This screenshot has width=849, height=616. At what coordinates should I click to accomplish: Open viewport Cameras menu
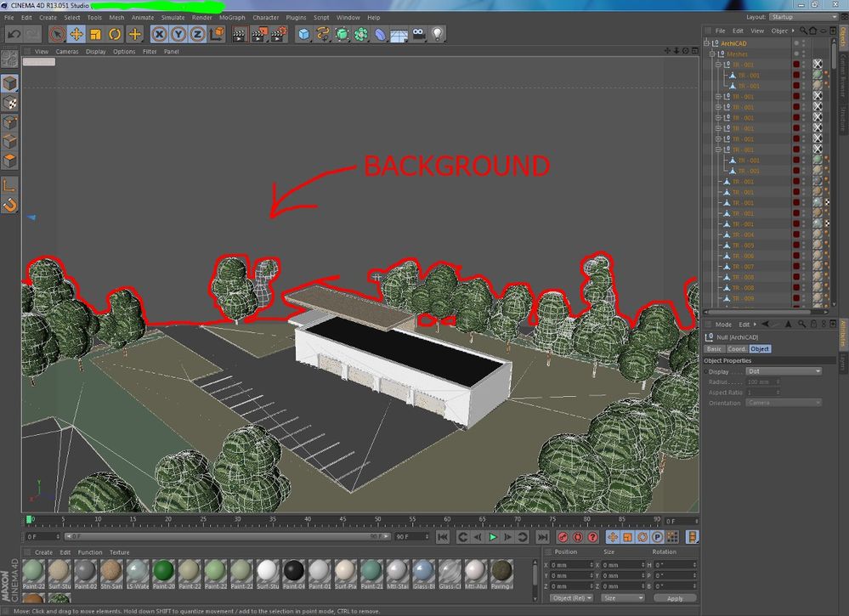coord(67,52)
